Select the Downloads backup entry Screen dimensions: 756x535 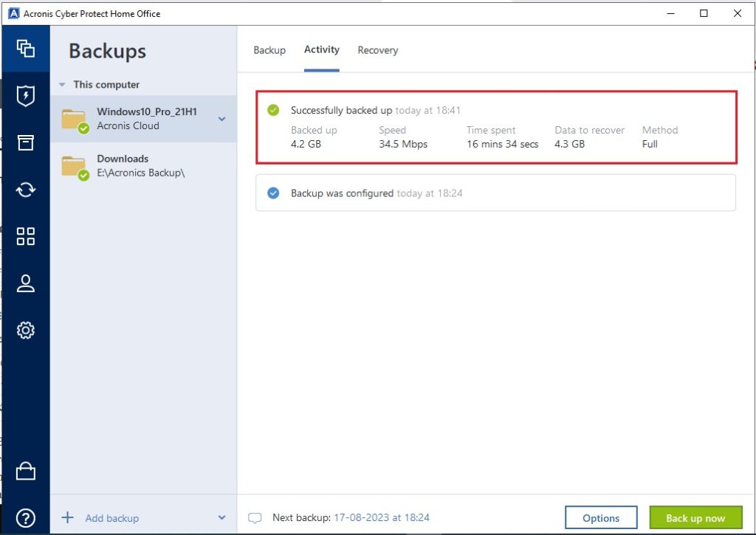143,166
